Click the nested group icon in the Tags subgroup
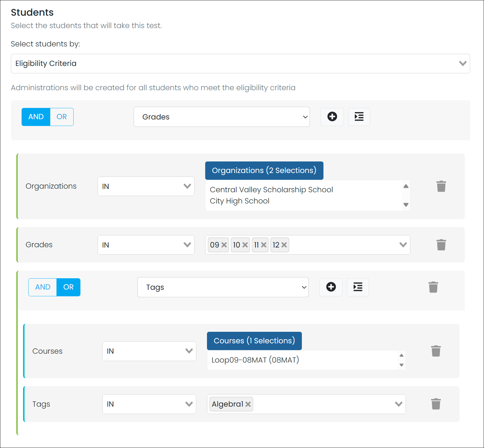 358,287
